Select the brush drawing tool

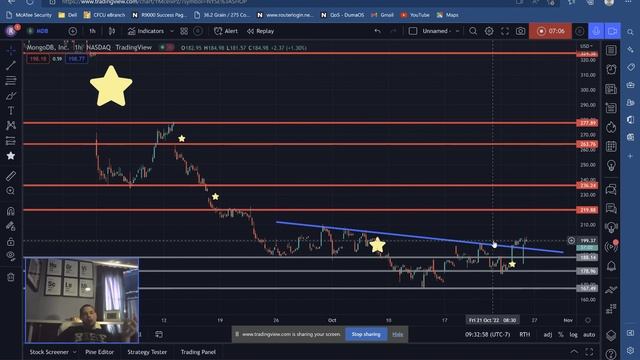click(11, 96)
